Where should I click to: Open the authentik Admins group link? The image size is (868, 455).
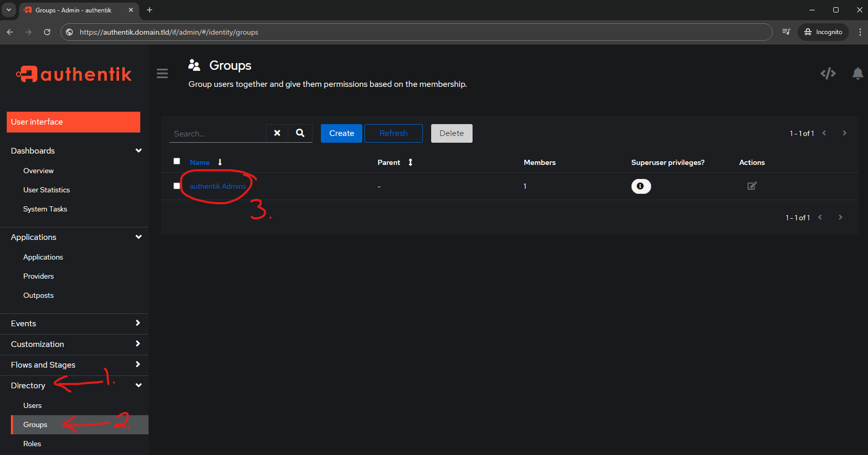[218, 186]
